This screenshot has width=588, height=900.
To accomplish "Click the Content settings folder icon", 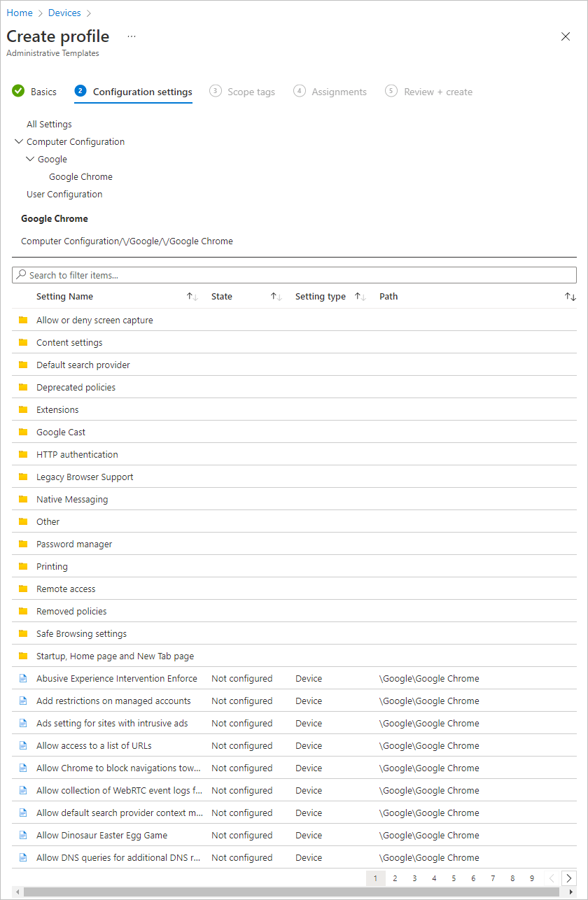I will [23, 342].
